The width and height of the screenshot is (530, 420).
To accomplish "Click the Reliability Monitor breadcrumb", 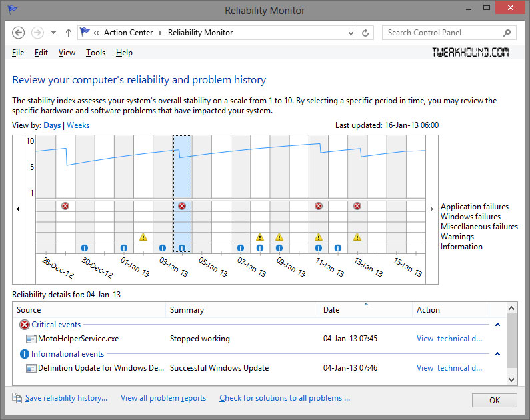I will tap(200, 33).
